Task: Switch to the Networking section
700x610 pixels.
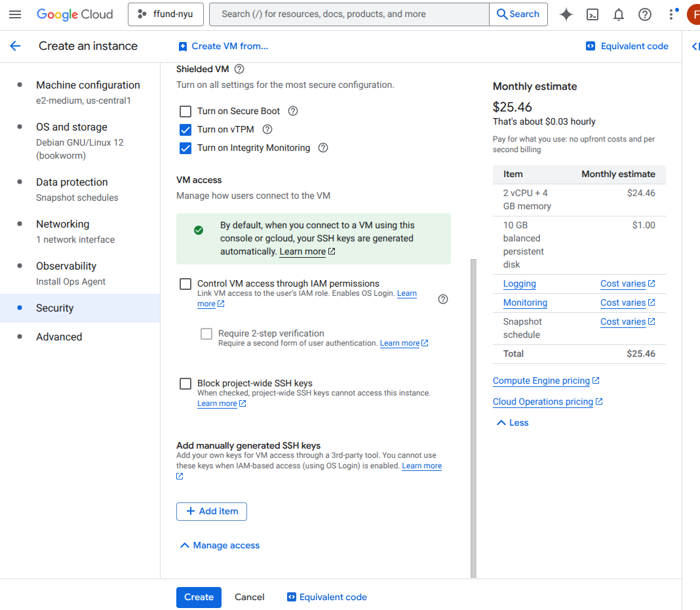Action: pos(62,224)
